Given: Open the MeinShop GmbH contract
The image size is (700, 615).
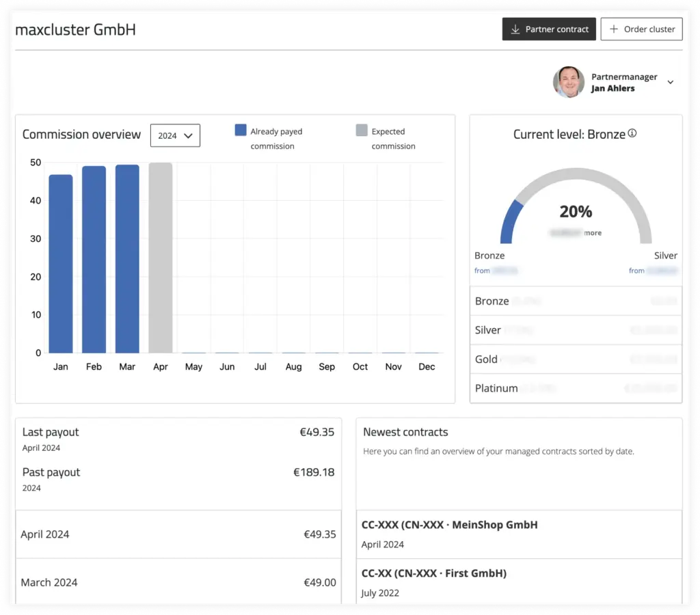Looking at the screenshot, I should pyautogui.click(x=519, y=534).
